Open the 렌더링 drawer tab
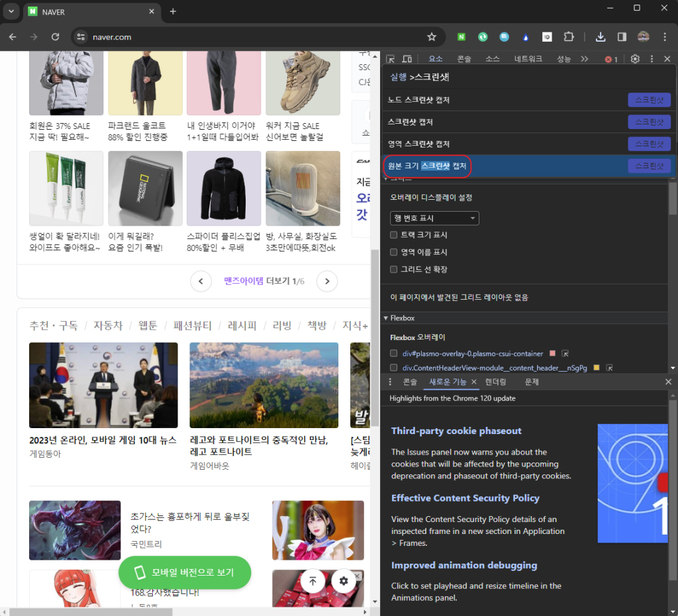 495,382
